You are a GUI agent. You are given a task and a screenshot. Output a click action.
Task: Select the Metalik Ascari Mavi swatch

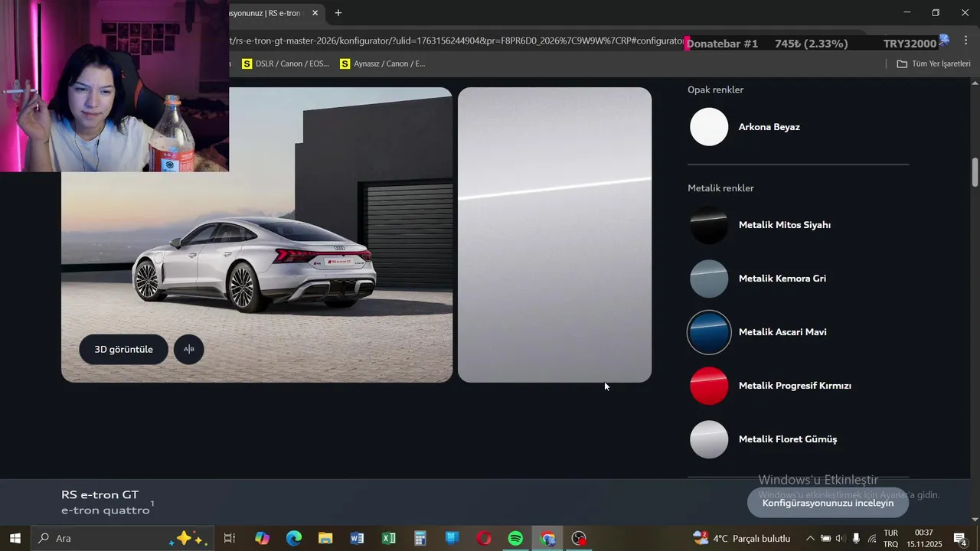pos(709,332)
